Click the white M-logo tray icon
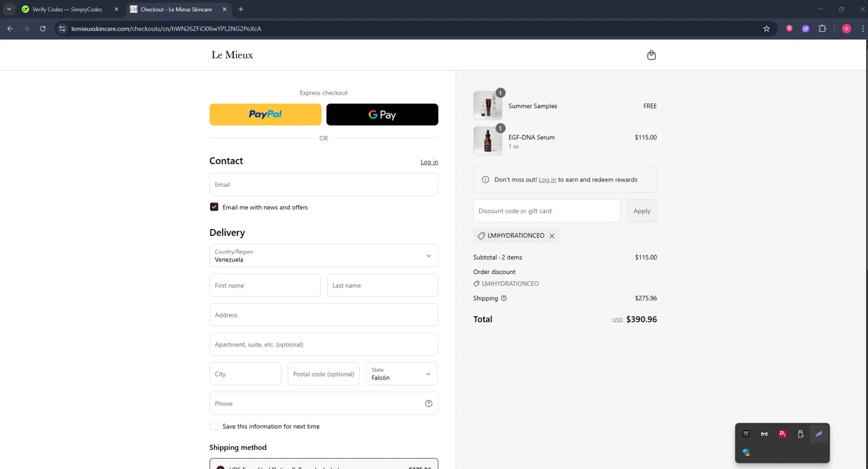This screenshot has height=469, width=868. click(x=764, y=434)
